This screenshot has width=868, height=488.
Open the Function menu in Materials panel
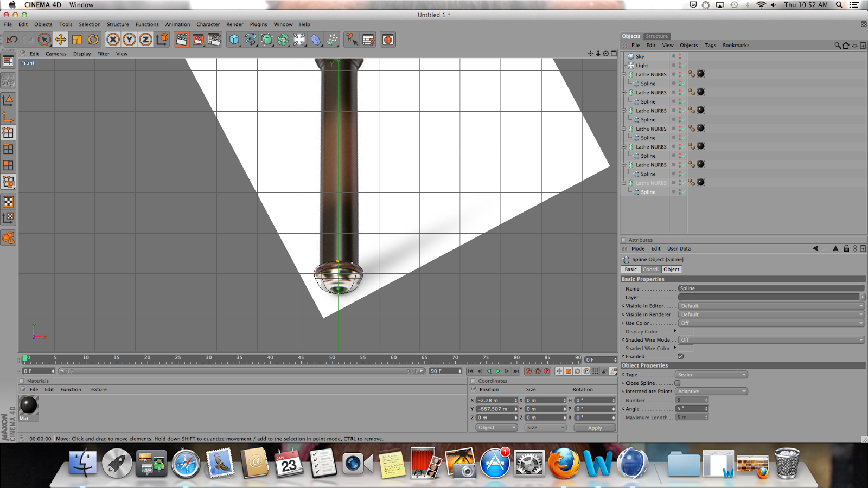pyautogui.click(x=71, y=390)
